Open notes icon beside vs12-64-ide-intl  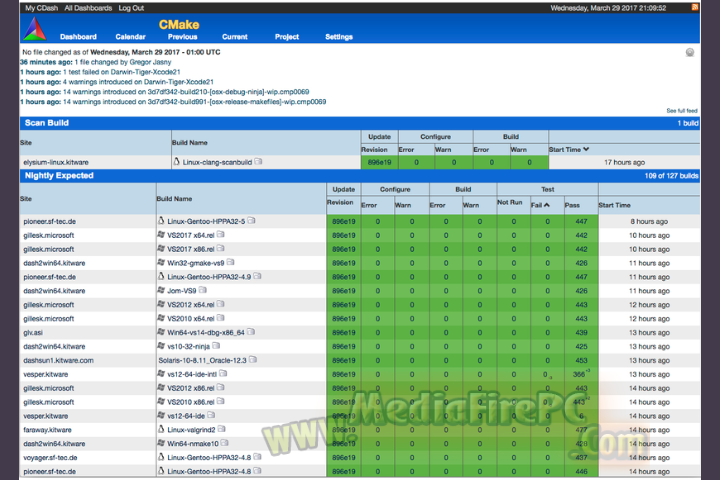tap(223, 373)
